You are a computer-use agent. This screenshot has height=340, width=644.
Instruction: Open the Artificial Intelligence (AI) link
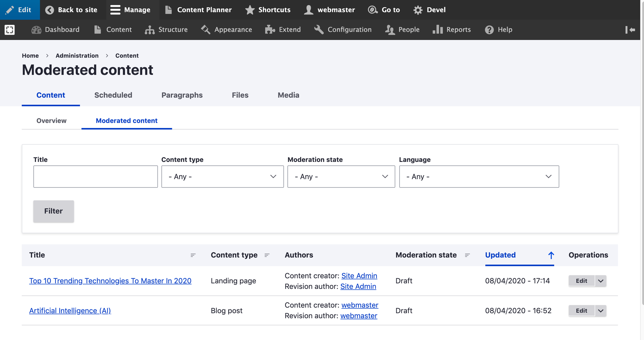pos(70,311)
